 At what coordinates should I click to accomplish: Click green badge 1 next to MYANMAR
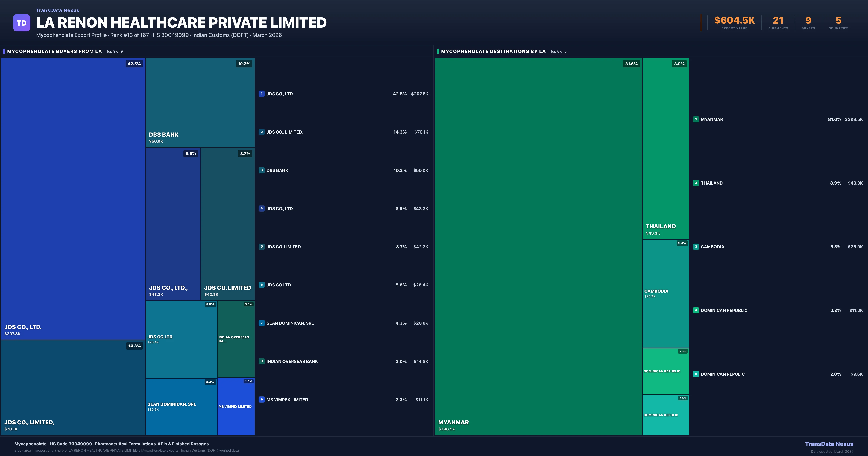click(696, 119)
